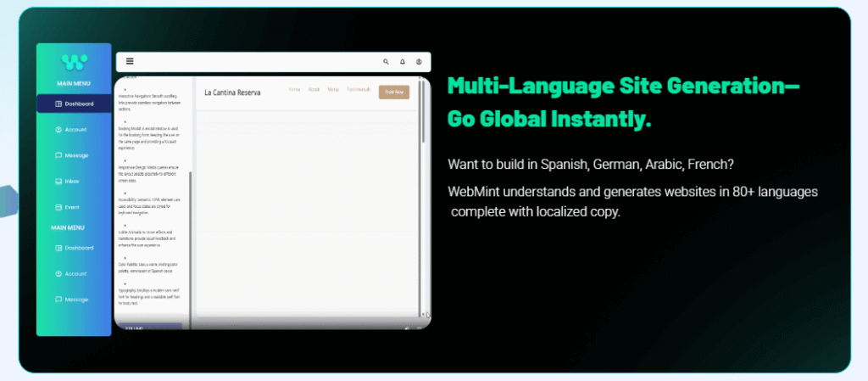Click the About link in the site preview
Image resolution: width=868 pixels, height=381 pixels.
(314, 89)
